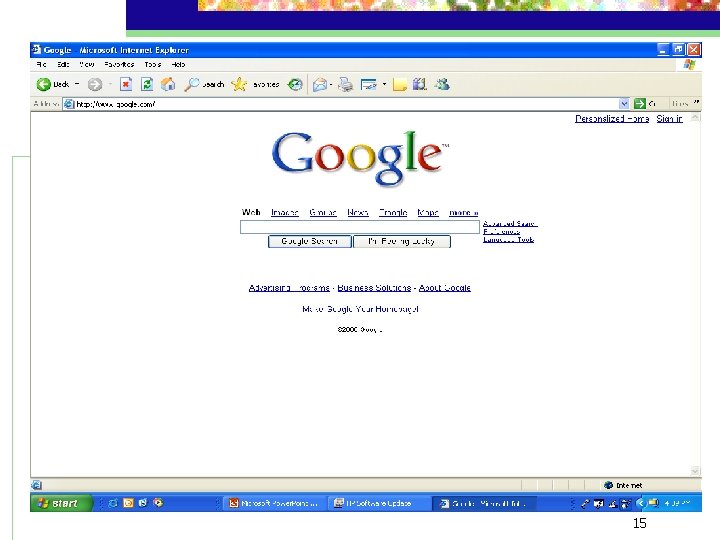Open the Mail envelope toolbar icon

point(320,84)
